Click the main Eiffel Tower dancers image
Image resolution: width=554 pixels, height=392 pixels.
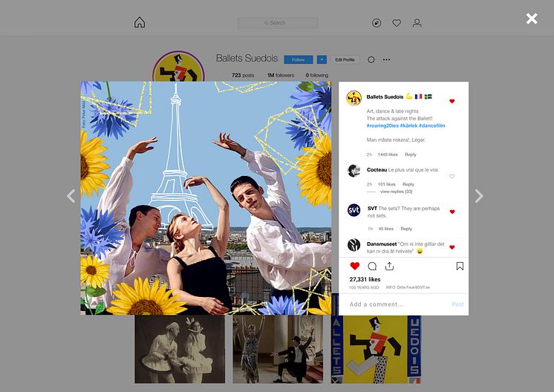coord(206,198)
